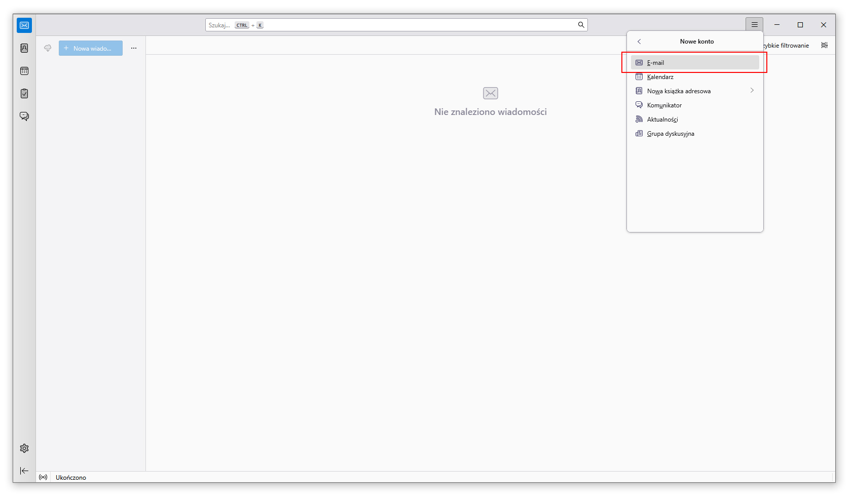Open the Calendar space icon
Viewport: 854px width, 504px height.
24,71
